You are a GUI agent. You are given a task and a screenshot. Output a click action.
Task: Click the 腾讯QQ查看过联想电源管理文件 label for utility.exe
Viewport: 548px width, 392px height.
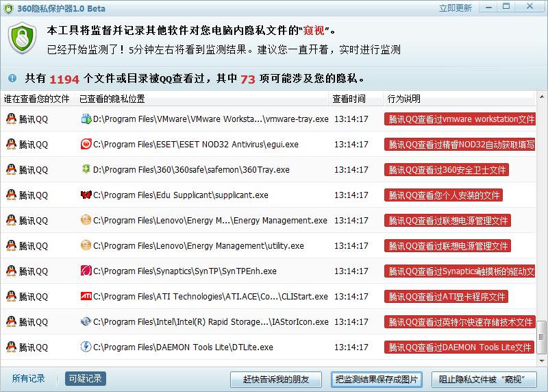[x=448, y=245]
